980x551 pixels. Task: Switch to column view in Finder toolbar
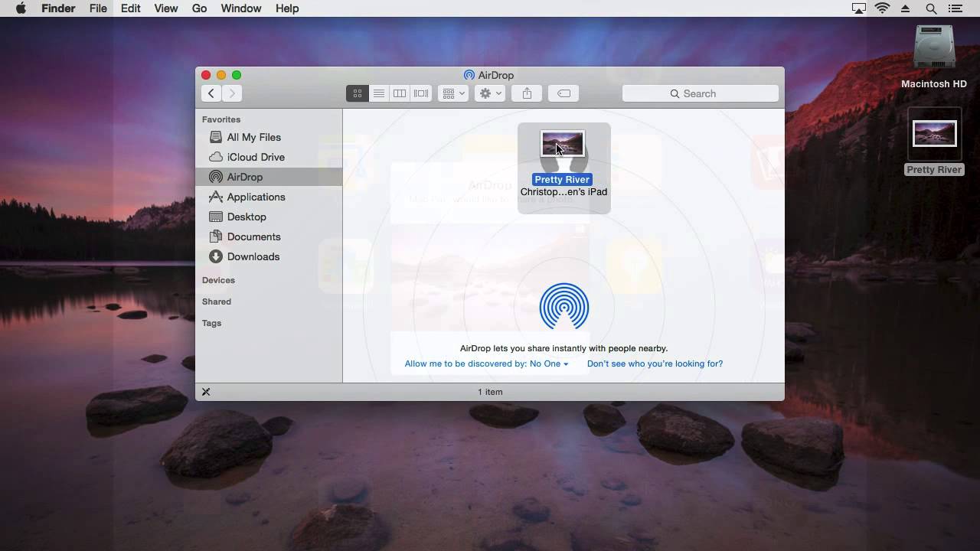click(400, 93)
